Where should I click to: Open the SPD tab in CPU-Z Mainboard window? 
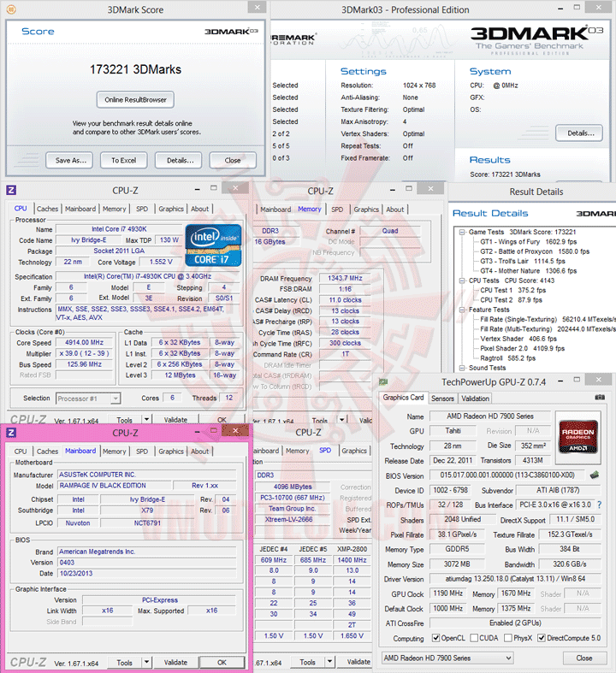pyautogui.click(x=142, y=452)
